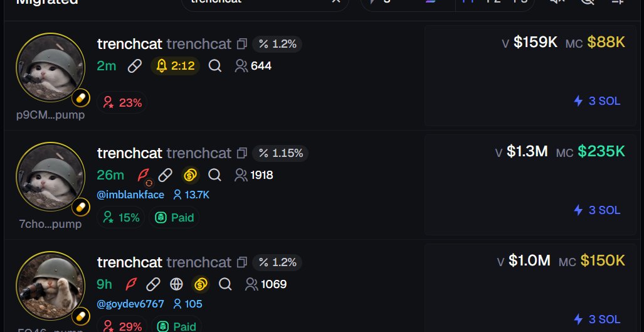Search the 26m trenchcat token with the magnifier
The image size is (644, 332).
pyautogui.click(x=214, y=175)
